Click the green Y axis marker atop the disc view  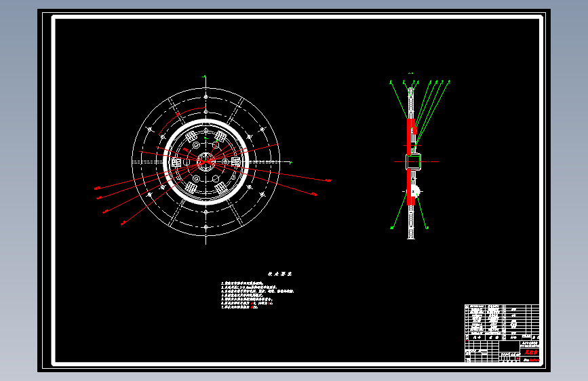click(x=204, y=77)
